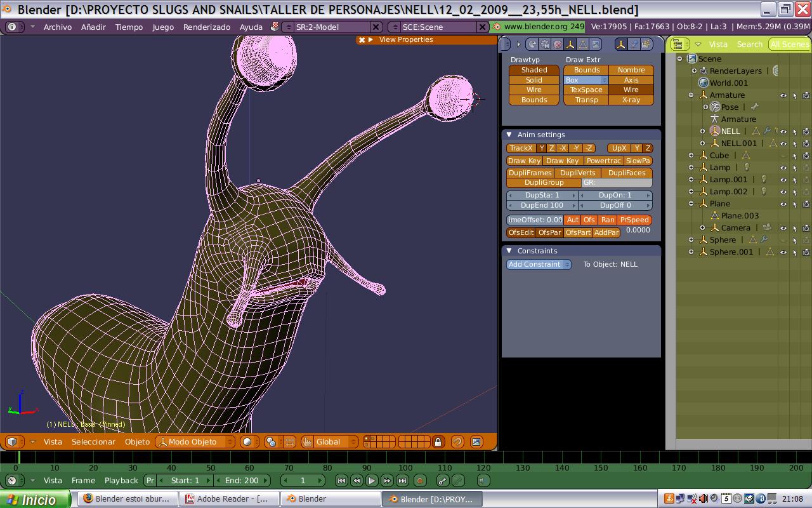
Task: Expand the Cube tree node
Action: [x=691, y=155]
